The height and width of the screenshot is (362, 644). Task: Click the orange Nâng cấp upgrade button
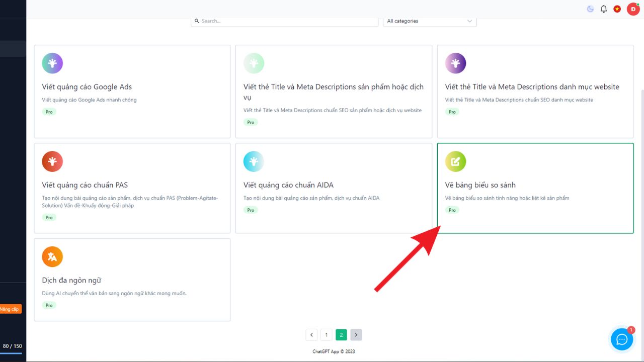click(10, 309)
